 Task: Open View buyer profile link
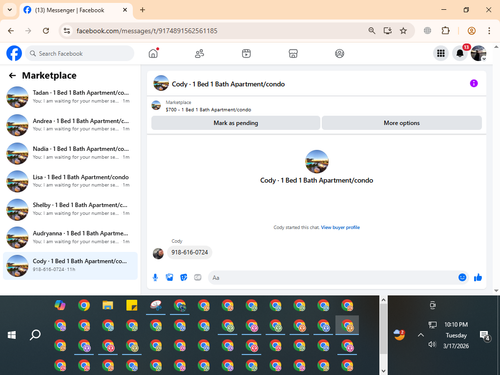[340, 227]
